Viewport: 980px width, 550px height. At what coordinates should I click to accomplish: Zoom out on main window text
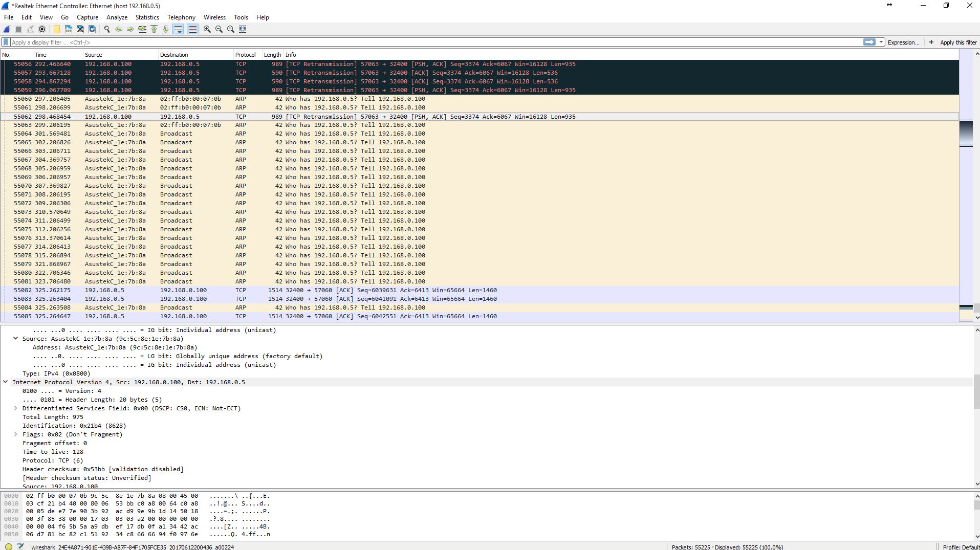coord(219,29)
